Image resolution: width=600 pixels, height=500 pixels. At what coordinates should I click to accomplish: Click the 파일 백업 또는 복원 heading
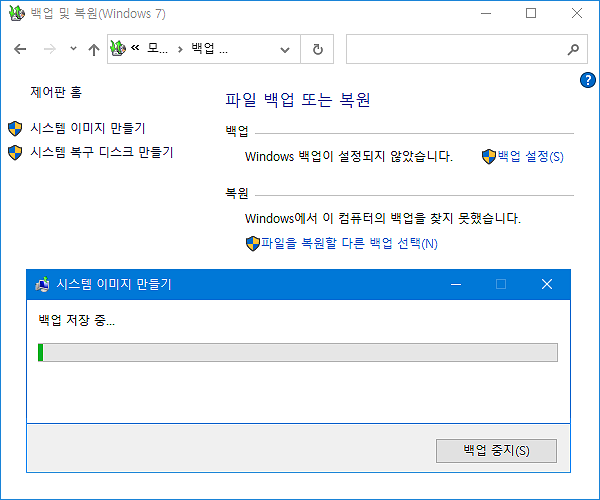297,100
